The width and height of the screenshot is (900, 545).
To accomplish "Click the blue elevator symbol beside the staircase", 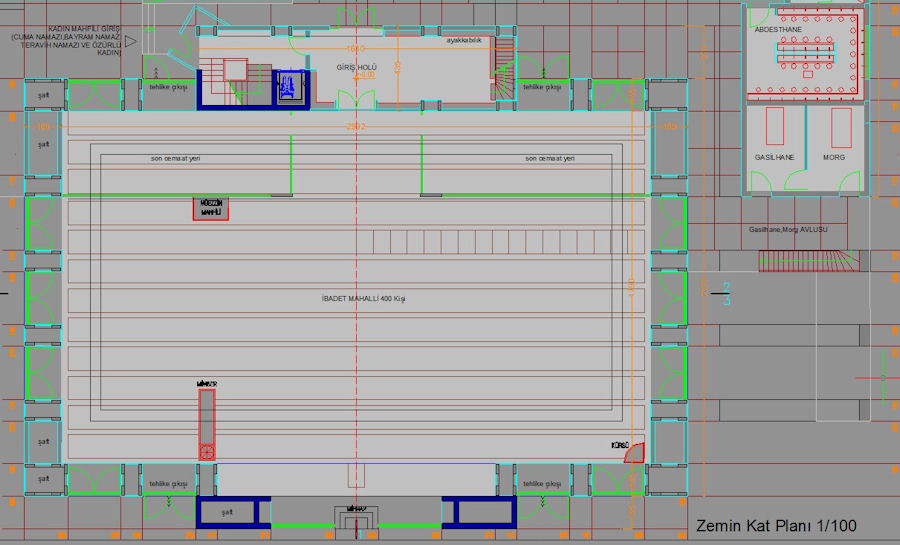I will 288,86.
